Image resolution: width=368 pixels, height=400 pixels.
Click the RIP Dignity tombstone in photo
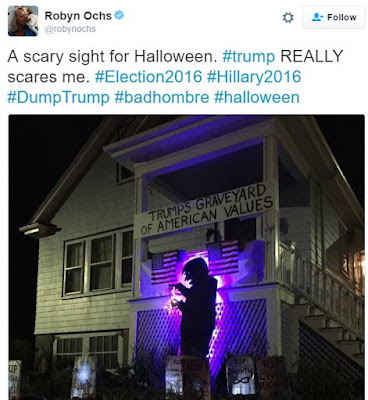(x=241, y=375)
